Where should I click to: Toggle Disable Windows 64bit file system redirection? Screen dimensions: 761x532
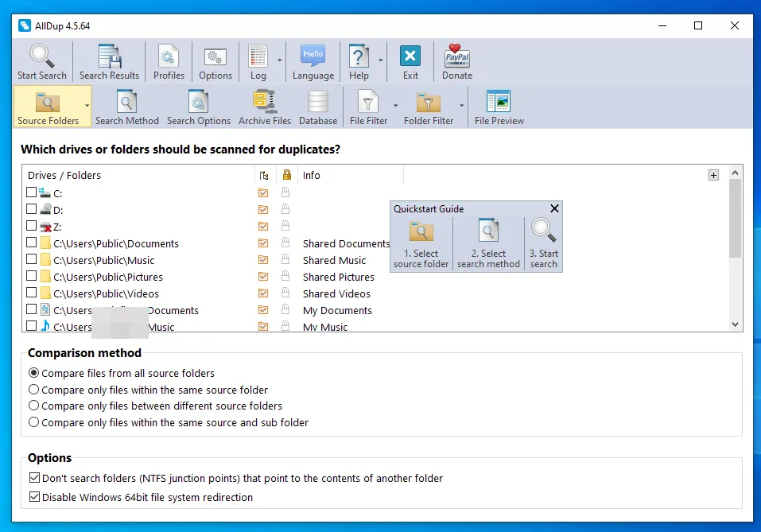click(x=142, y=497)
